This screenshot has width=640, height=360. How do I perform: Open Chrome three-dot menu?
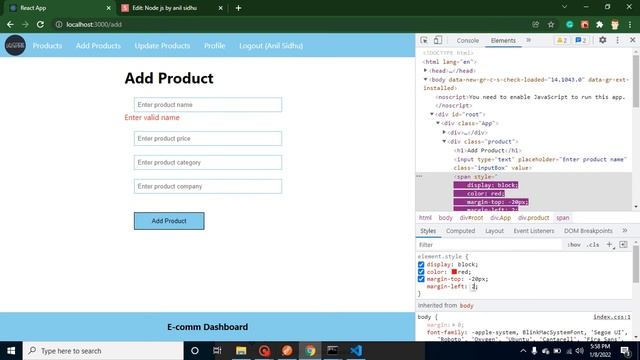pyautogui.click(x=630, y=24)
